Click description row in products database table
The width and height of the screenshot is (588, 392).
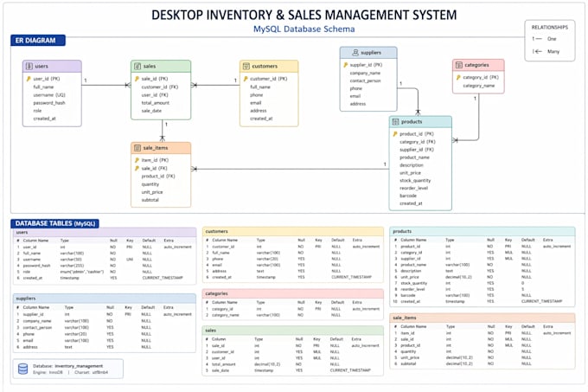pyautogui.click(x=483, y=271)
